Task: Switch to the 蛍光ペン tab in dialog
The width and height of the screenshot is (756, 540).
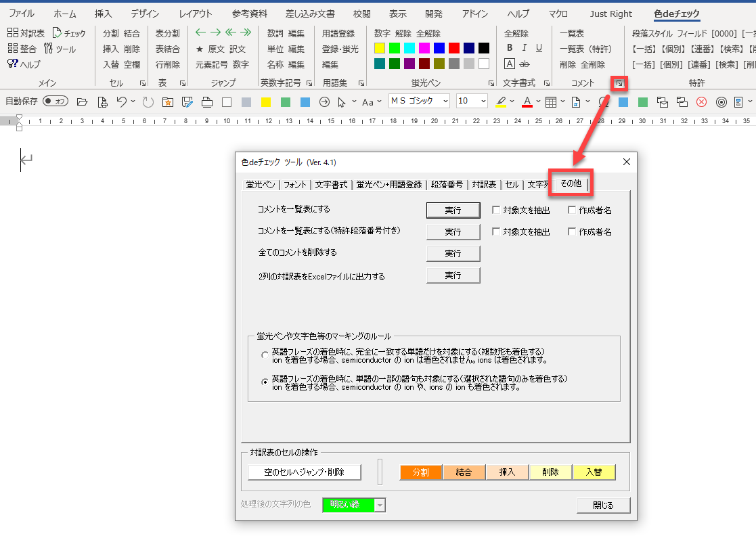Action: pyautogui.click(x=260, y=185)
